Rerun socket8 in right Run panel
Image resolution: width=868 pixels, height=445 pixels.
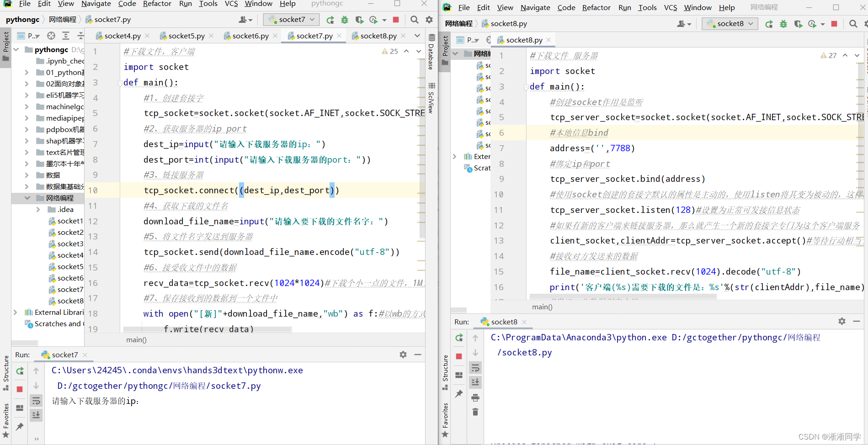click(x=459, y=338)
